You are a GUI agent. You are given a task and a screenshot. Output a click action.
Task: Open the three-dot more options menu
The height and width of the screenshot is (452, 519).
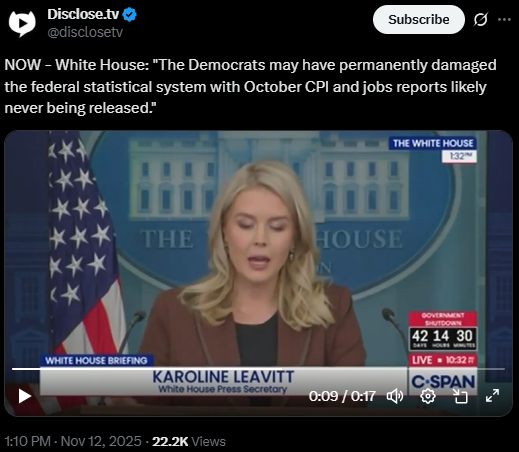(504, 20)
